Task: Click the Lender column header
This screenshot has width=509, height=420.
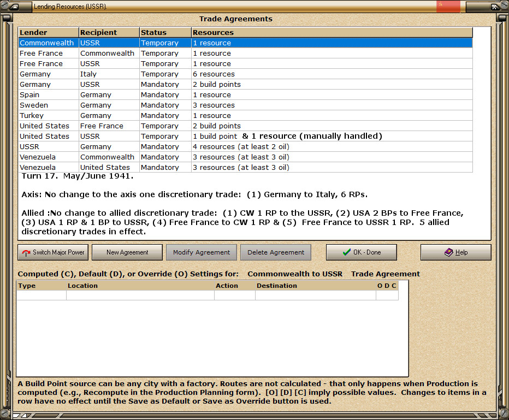Action: [x=49, y=32]
